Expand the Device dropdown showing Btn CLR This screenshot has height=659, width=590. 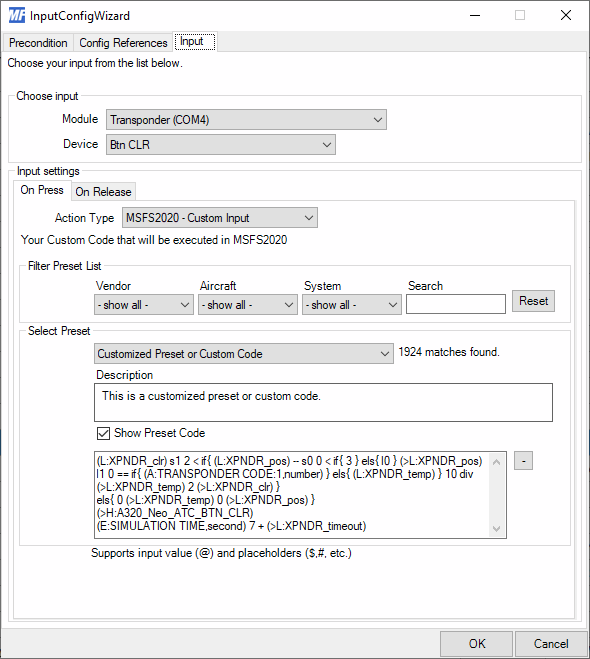(x=221, y=145)
